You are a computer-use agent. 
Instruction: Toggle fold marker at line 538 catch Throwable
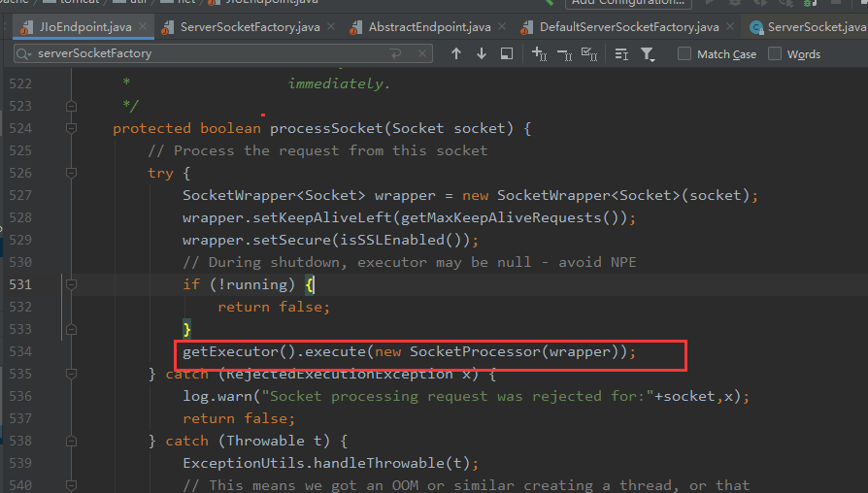coord(71,441)
